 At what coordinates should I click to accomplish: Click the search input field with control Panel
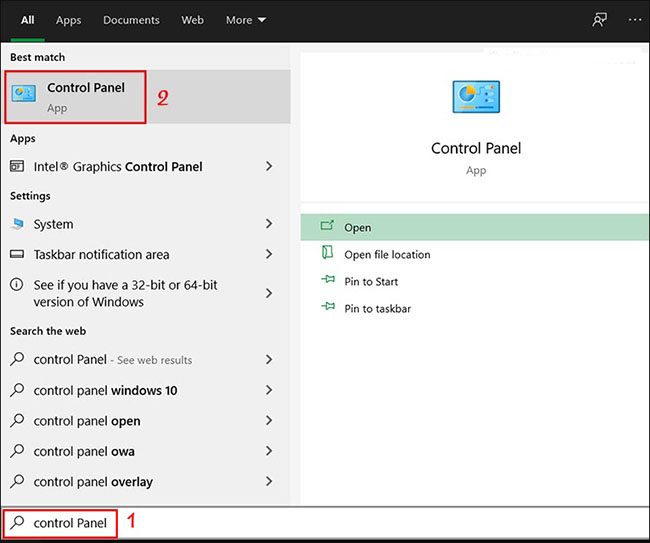(x=325, y=523)
